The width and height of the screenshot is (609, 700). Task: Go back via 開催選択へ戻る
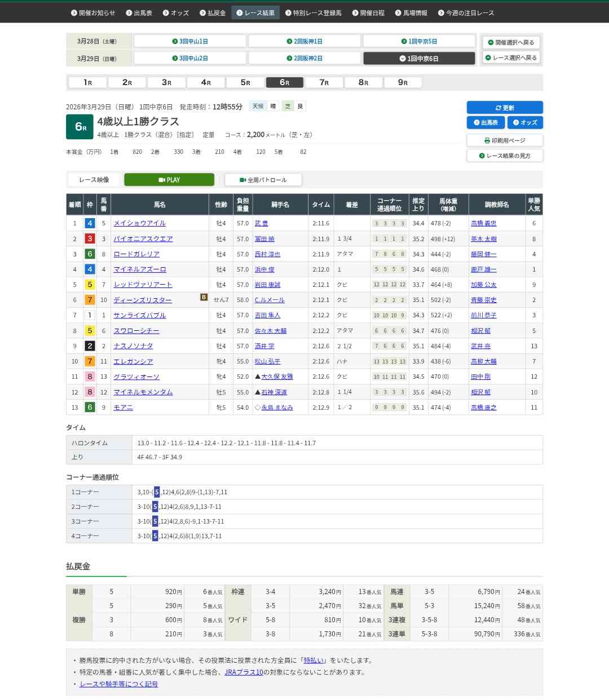click(511, 42)
